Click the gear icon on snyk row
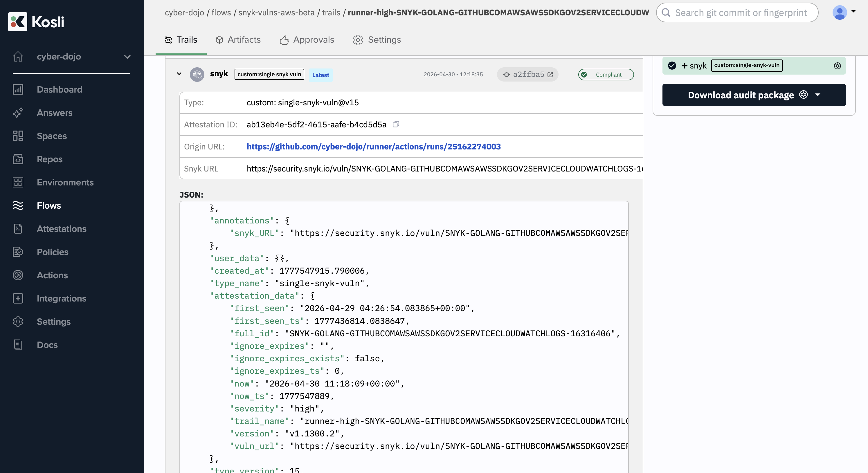The width and height of the screenshot is (868, 473). (x=837, y=66)
